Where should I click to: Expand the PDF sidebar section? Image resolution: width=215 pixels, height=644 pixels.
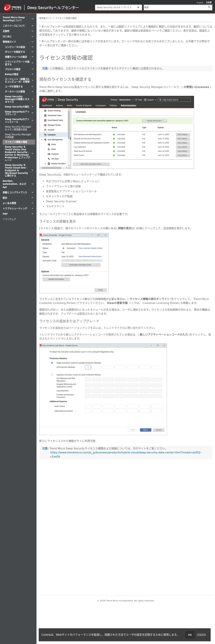tap(32, 214)
